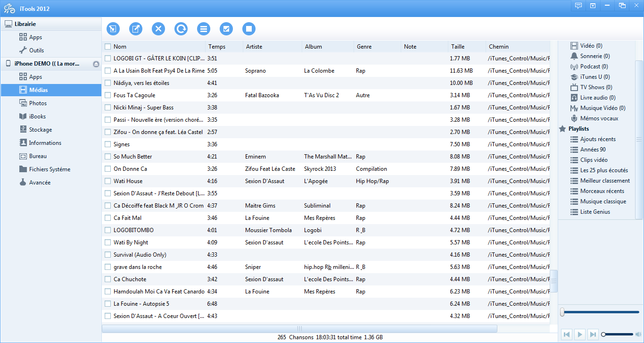This screenshot has width=644, height=343.
Task: Click the export pencil-square toolbar icon
Action: point(136,29)
